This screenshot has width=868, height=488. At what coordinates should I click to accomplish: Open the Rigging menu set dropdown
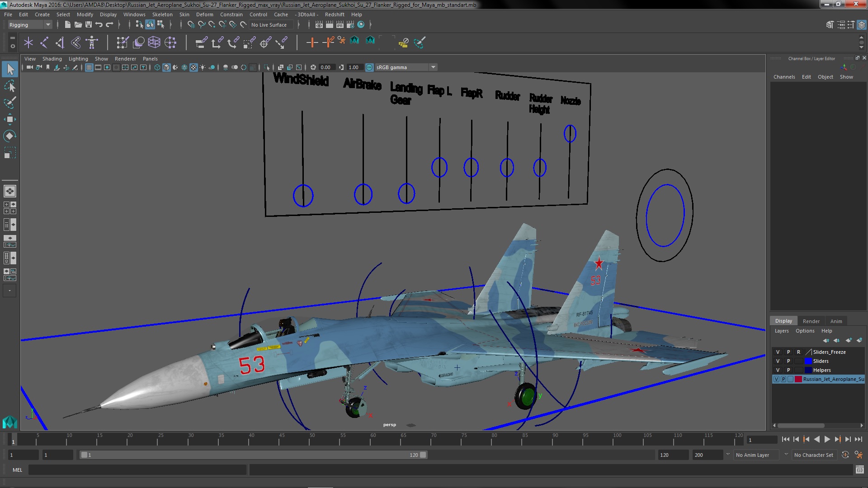29,25
